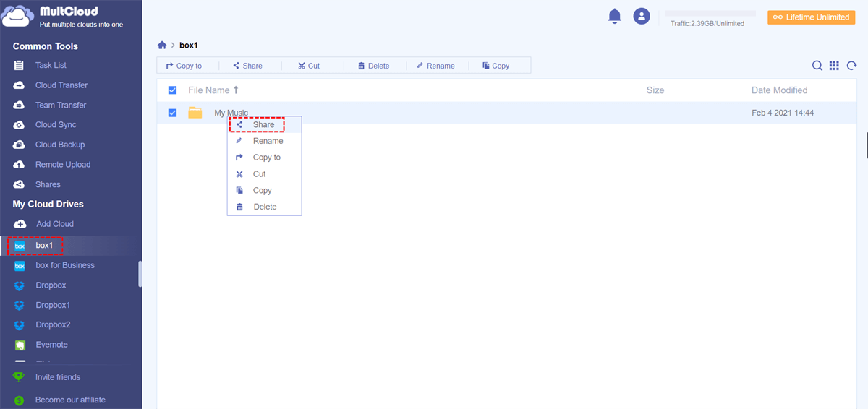Open Become our affiliate link
The image size is (868, 409).
pyautogui.click(x=70, y=400)
